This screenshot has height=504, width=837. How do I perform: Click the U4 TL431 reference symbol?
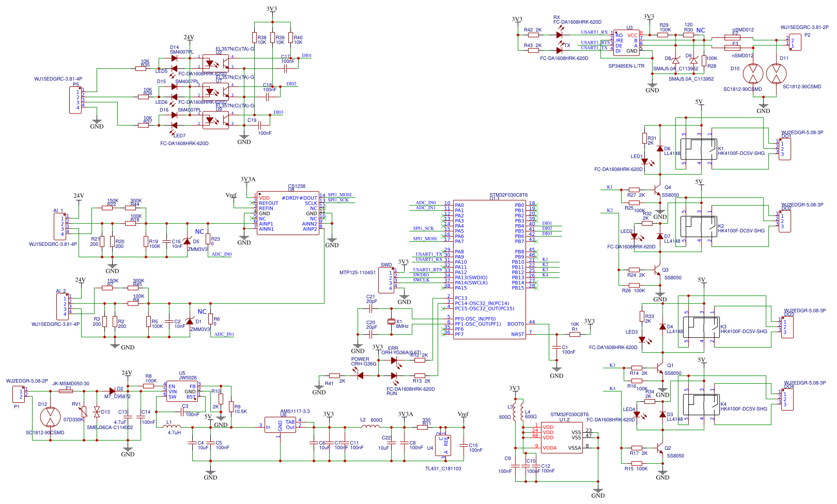click(x=443, y=445)
